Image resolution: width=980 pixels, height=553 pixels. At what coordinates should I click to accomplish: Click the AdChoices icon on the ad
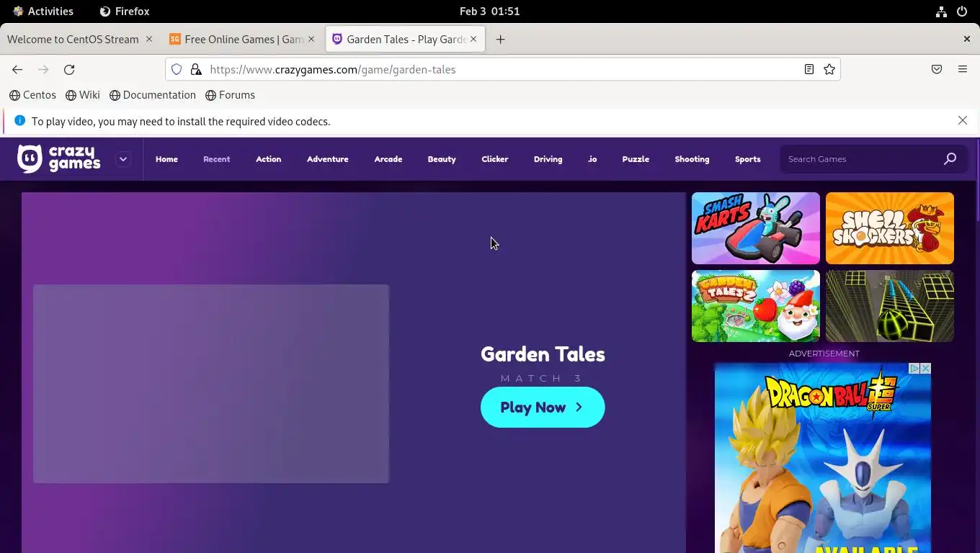click(914, 369)
